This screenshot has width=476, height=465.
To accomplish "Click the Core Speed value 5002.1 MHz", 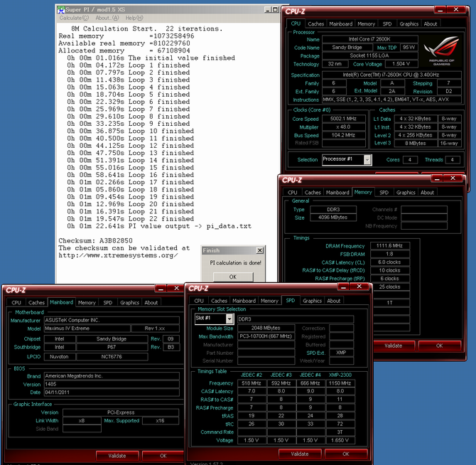I will coord(343,119).
